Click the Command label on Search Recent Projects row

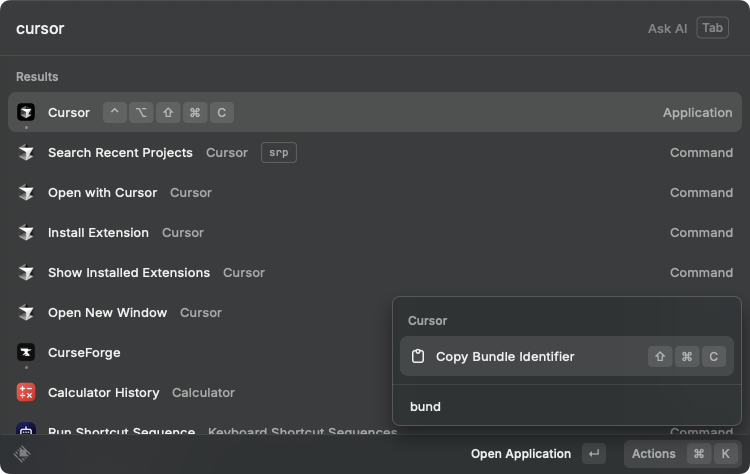click(701, 153)
